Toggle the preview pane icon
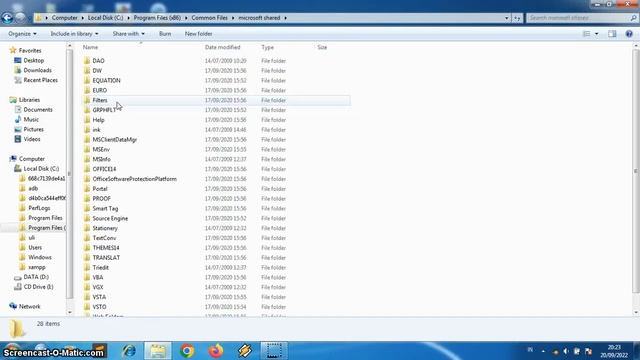Screen dimensions: 640x360 [612, 34]
